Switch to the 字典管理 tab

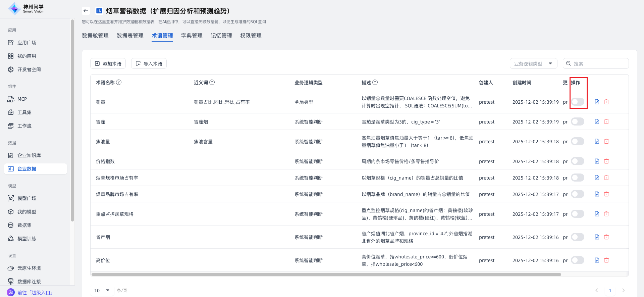click(192, 36)
